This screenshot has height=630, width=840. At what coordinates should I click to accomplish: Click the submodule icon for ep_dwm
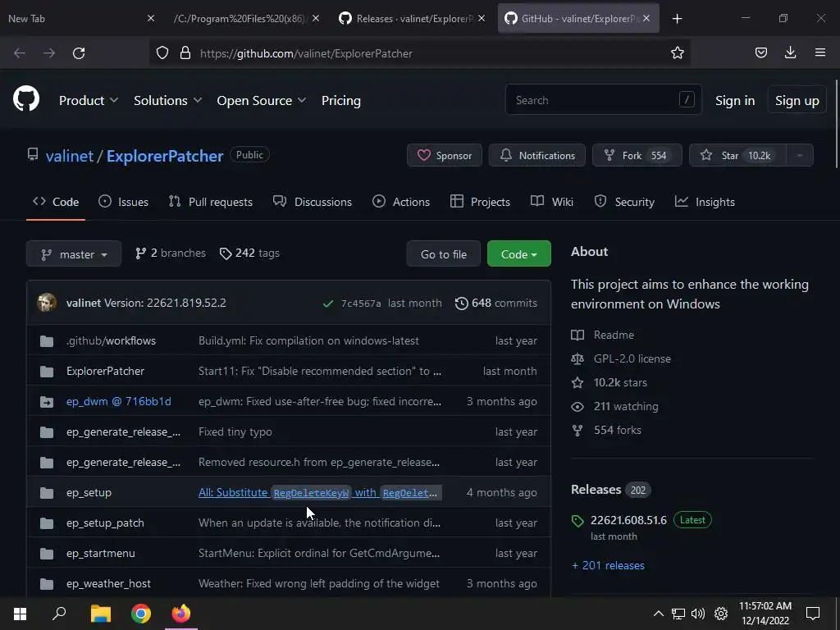click(47, 402)
